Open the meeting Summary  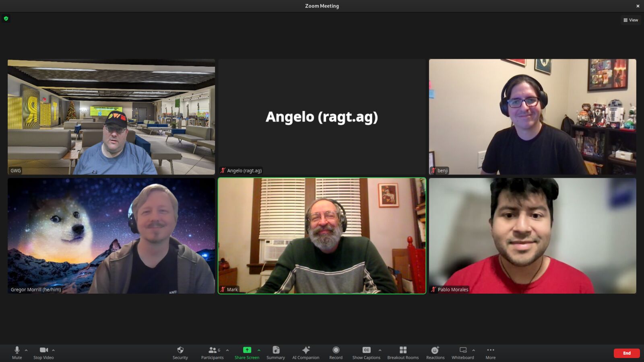click(276, 353)
